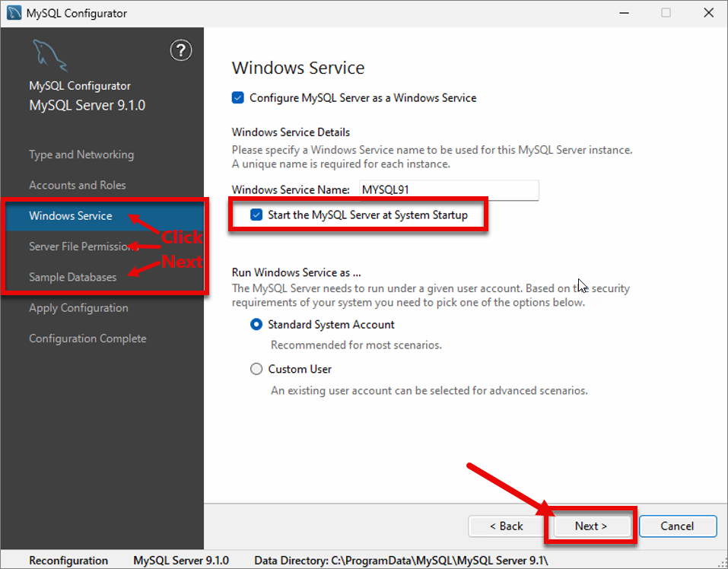Choose the Custom User radio button
Image resolution: width=728 pixels, height=569 pixels.
tap(256, 369)
